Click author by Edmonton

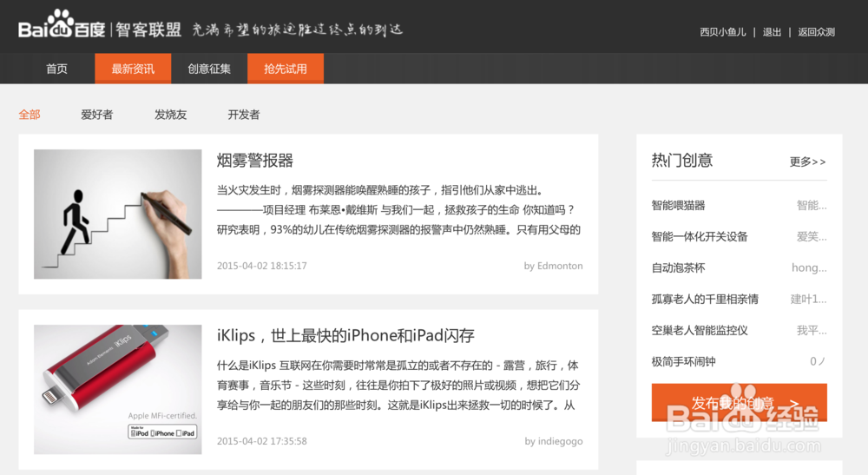click(554, 266)
